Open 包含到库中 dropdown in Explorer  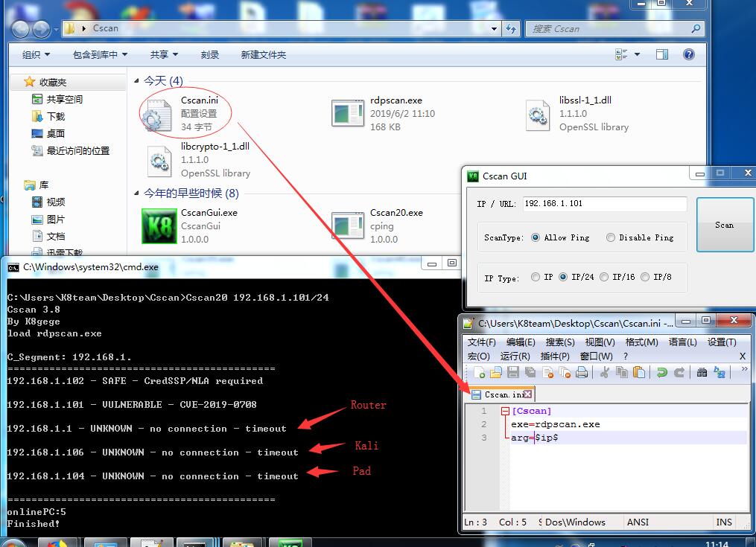tap(100, 54)
